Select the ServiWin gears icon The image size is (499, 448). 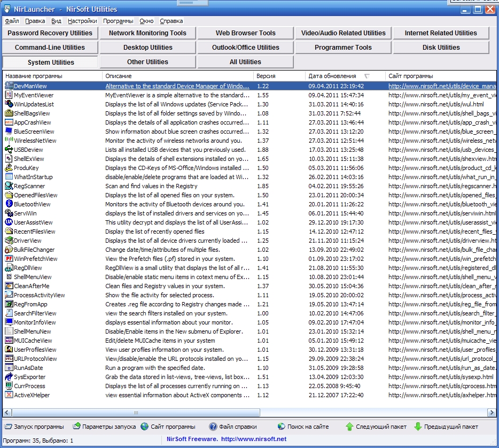[9, 213]
